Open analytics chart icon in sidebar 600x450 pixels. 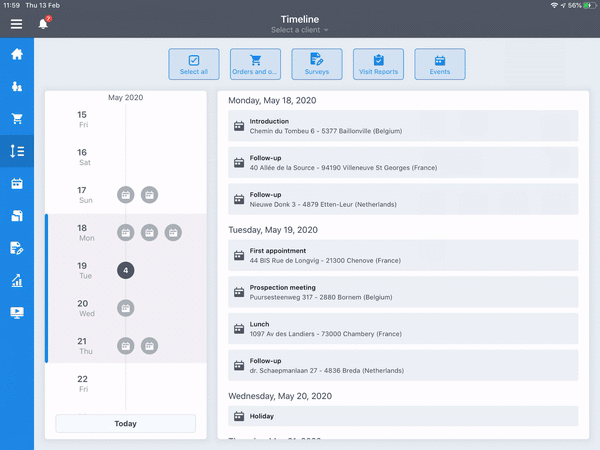click(x=16, y=281)
